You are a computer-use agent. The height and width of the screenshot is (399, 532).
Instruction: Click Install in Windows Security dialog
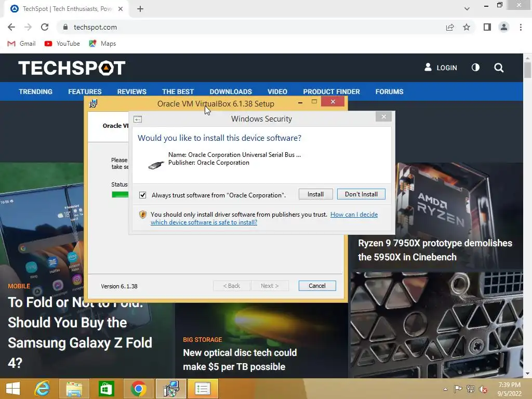click(315, 194)
